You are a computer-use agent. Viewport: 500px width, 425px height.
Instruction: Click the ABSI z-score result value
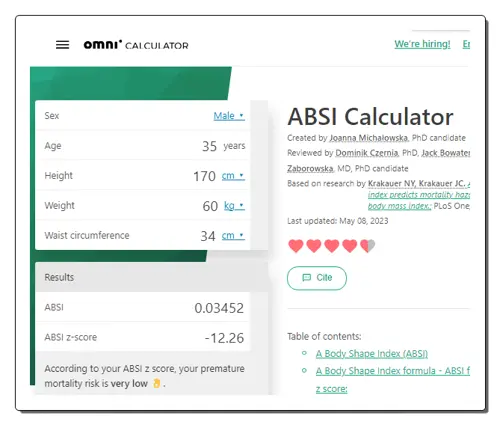point(224,338)
